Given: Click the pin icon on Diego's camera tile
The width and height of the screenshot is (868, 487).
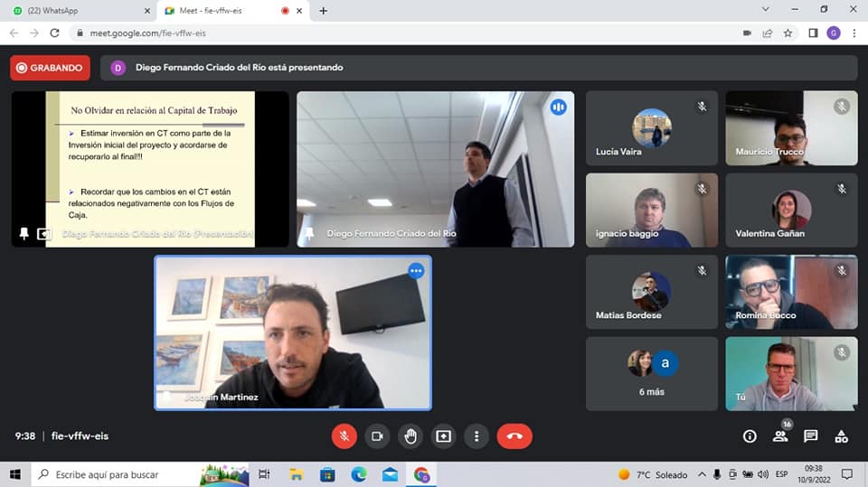Looking at the screenshot, I should pos(309,233).
